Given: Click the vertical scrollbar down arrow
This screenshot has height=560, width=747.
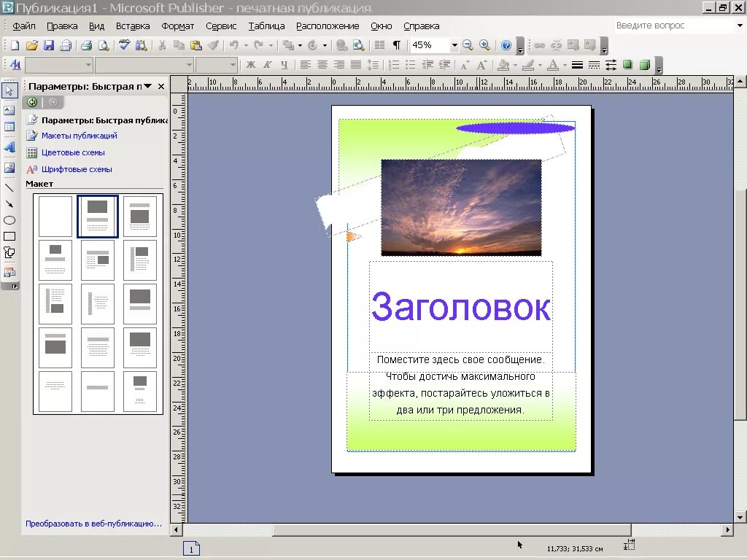Looking at the screenshot, I should (740, 517).
